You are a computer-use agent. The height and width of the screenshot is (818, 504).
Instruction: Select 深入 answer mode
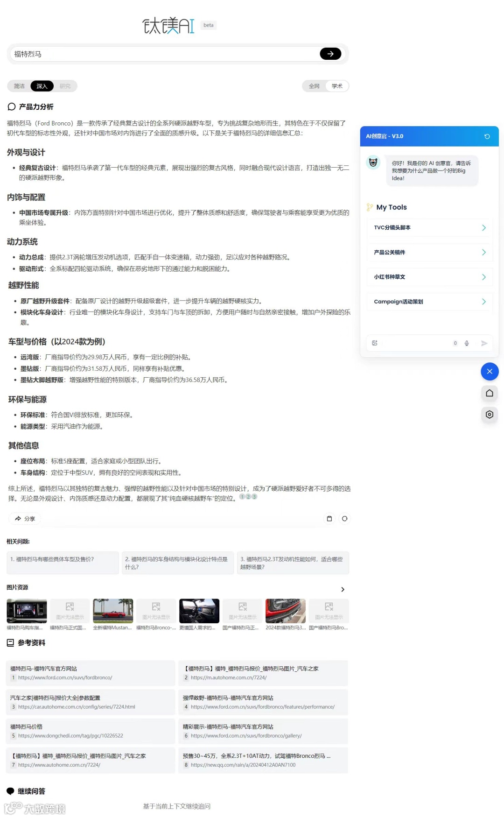(x=42, y=86)
